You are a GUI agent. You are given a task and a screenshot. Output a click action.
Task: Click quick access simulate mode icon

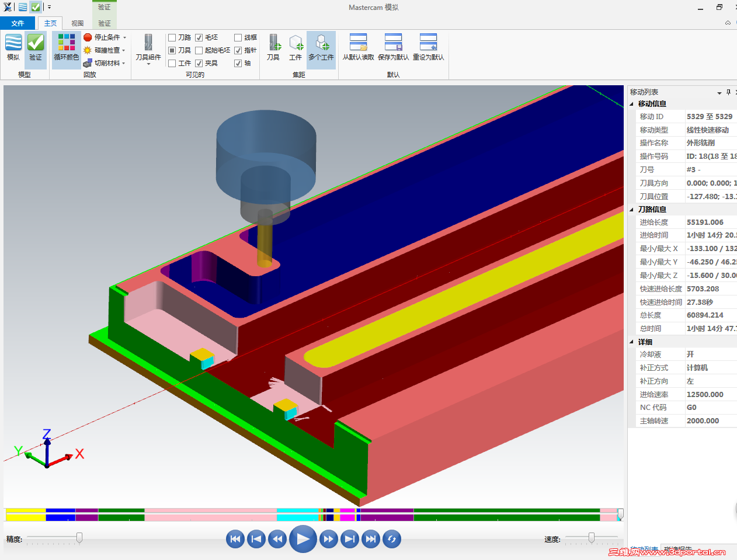coord(22,7)
